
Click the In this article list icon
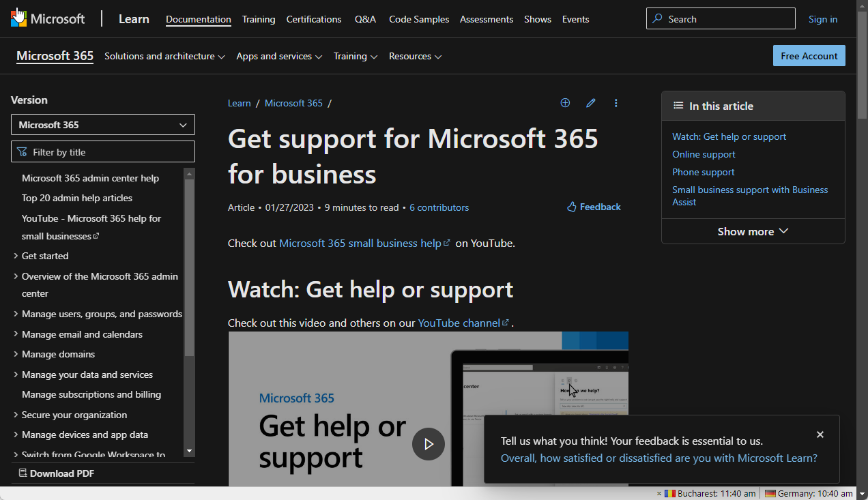click(678, 106)
